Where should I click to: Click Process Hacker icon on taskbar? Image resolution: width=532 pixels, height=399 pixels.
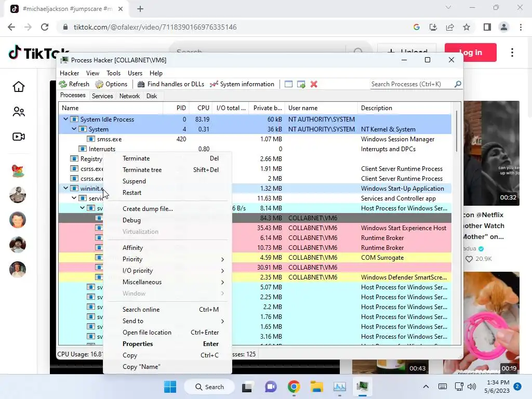[362, 387]
